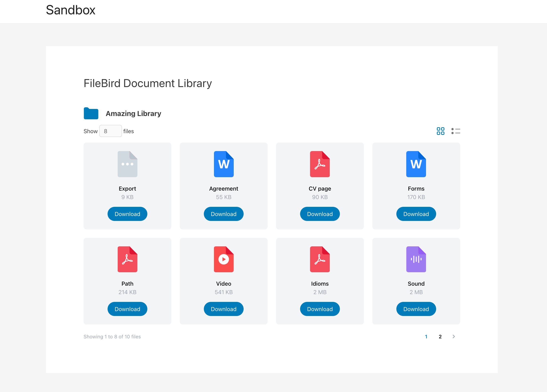Screen dimensions: 547x392
Task: Click the Forms Word document icon
Action: pyautogui.click(x=416, y=164)
